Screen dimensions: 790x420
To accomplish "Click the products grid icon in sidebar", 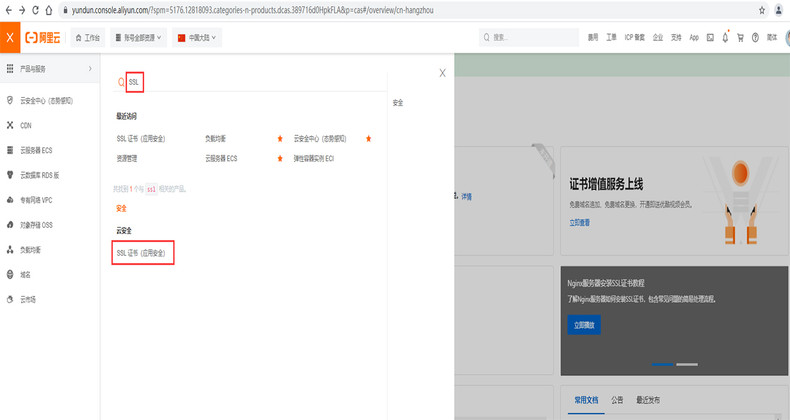I will coord(10,68).
